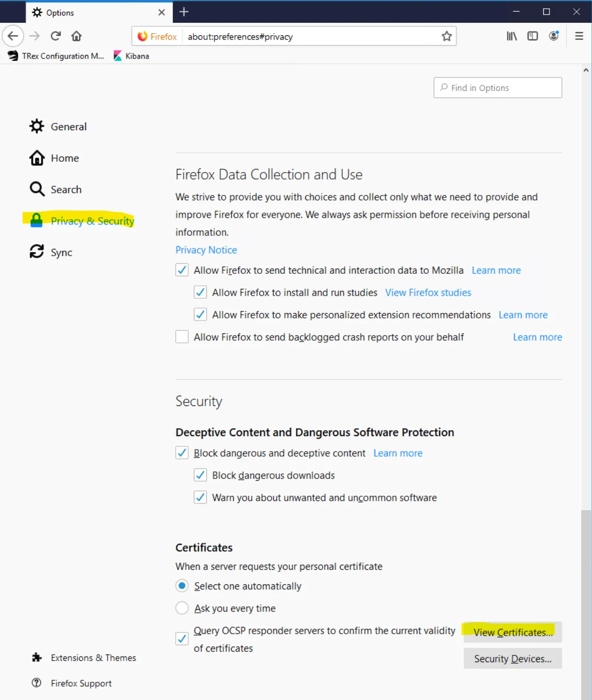Open Extensions & Themes

coord(84,657)
